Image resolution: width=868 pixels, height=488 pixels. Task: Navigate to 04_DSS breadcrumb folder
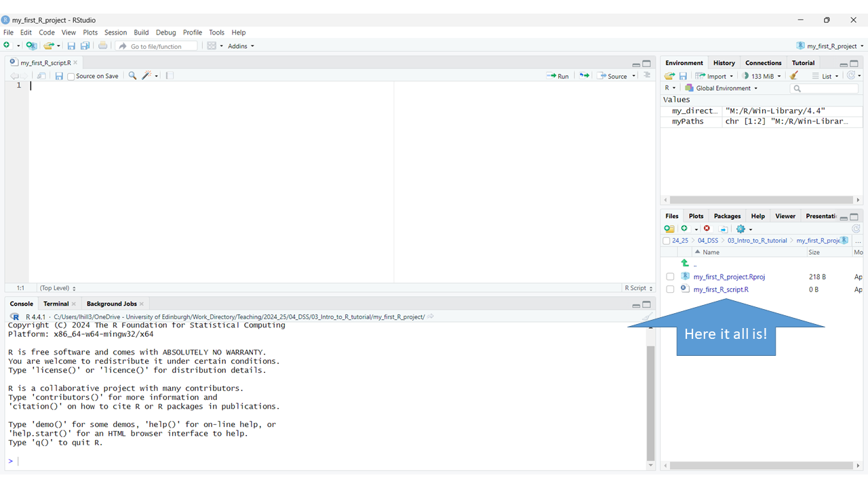coord(707,241)
